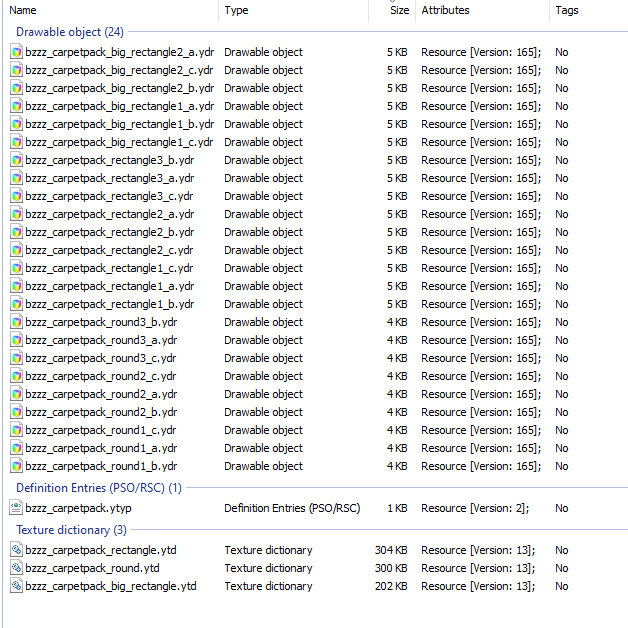The image size is (628, 628).
Task: Click the bzzz_carpetpack_big_rectangle.ytd texture icon
Action: tap(16, 586)
